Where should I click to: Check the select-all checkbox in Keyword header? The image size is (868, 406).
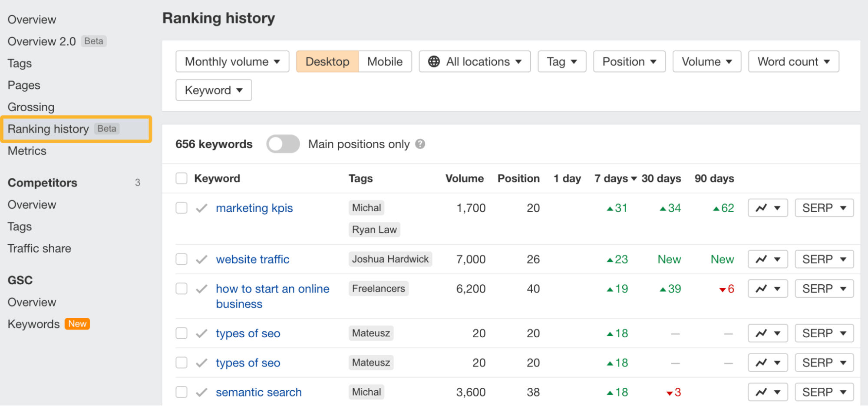(182, 178)
